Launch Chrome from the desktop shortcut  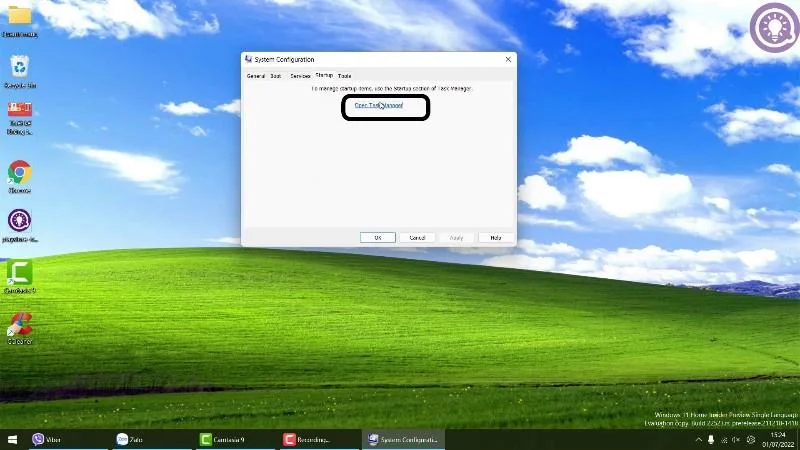[x=19, y=173]
